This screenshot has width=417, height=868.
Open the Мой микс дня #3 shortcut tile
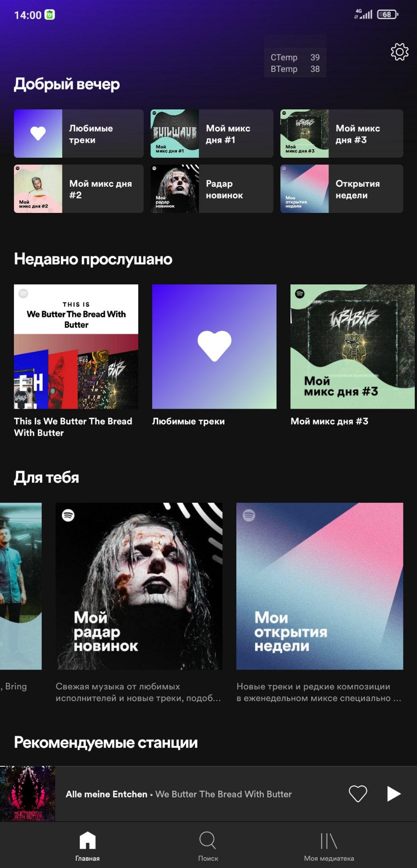pos(342,133)
